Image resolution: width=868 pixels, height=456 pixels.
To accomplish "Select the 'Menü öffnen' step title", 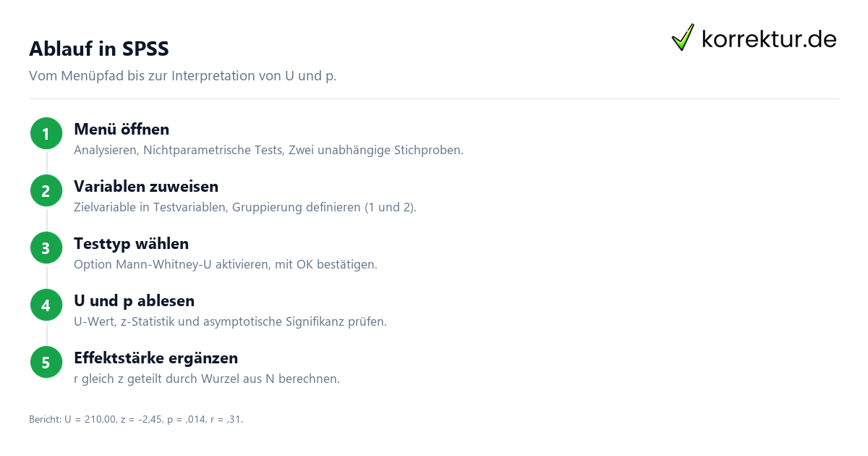I will [122, 130].
